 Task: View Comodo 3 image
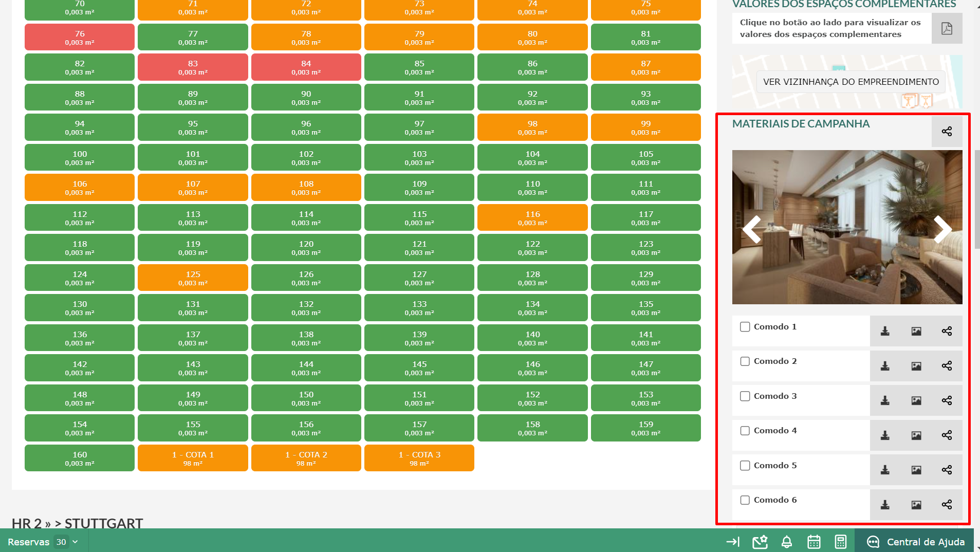pos(916,400)
